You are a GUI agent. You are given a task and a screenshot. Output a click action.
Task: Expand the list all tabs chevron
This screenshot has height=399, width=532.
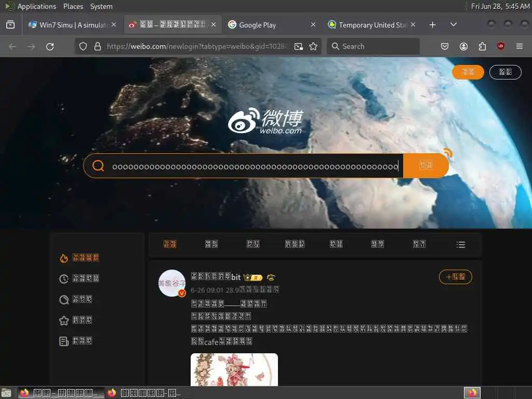click(x=453, y=25)
